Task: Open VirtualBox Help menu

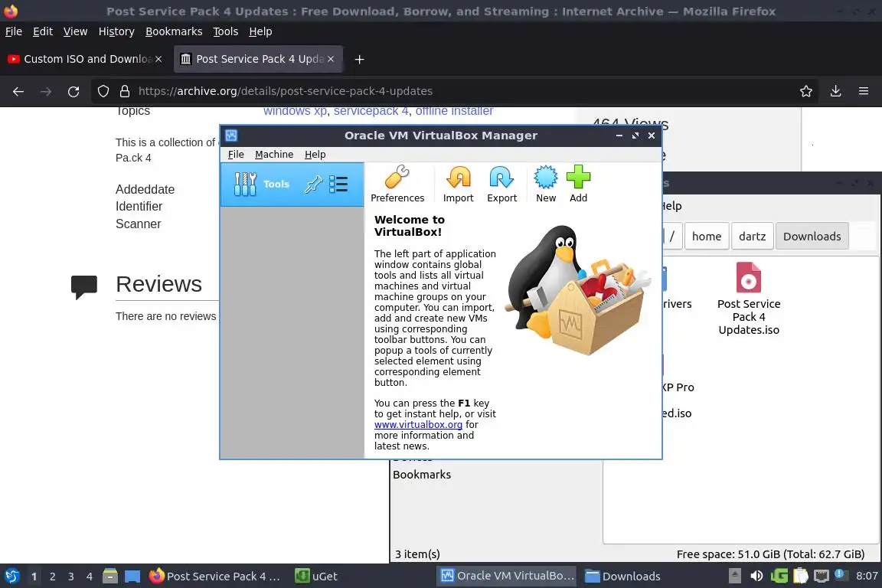Action: [x=315, y=154]
